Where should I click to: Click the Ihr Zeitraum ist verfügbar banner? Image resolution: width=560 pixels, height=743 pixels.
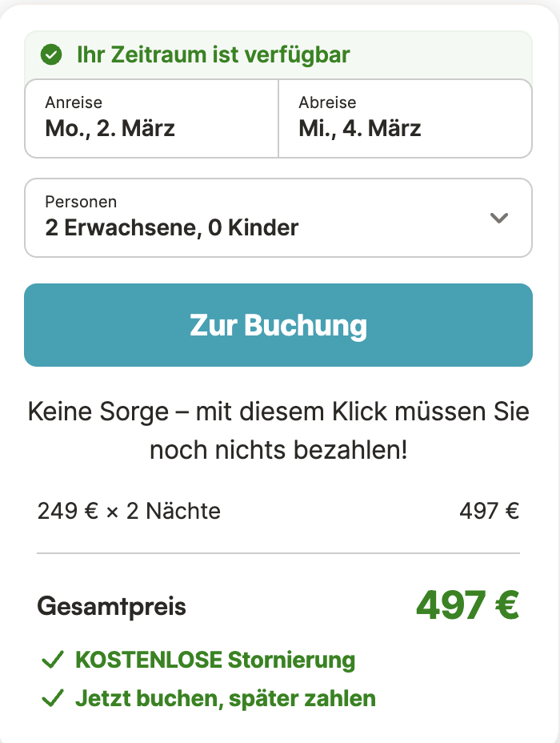[212, 55]
